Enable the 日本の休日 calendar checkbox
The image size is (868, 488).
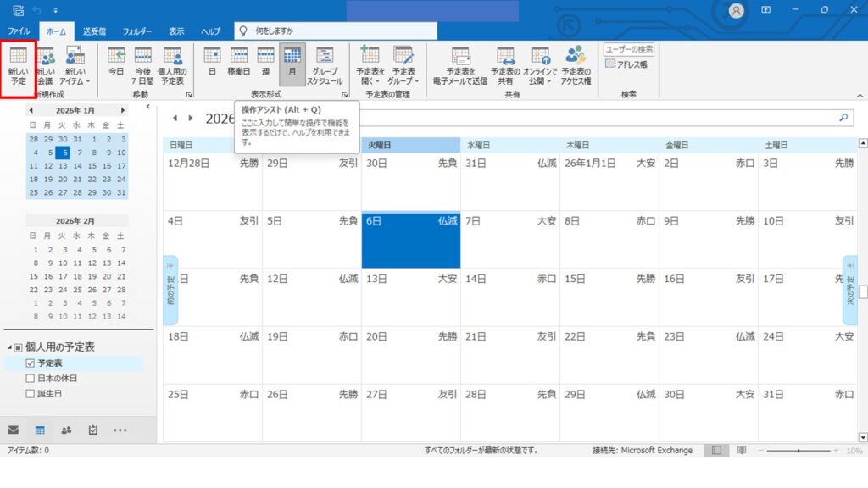31,378
